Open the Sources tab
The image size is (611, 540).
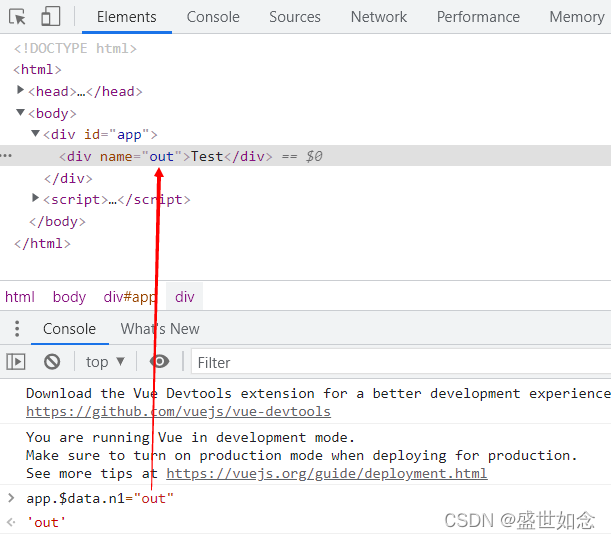(x=295, y=17)
